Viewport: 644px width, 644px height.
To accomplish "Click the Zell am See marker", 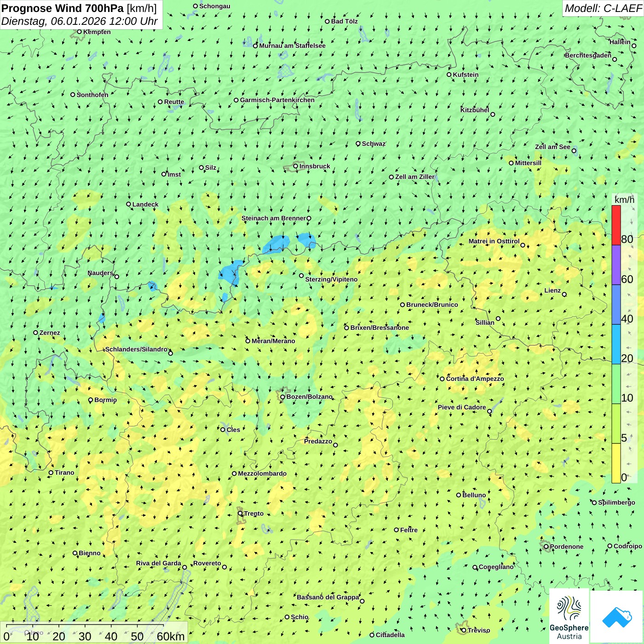I will pos(574,150).
